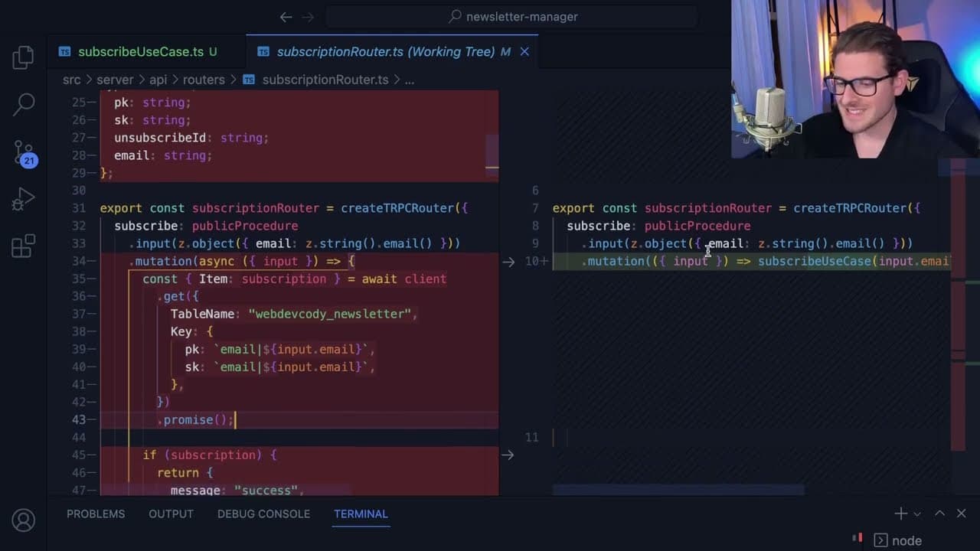The image size is (980, 551).
Task: Open the Accounts profile icon
Action: (23, 520)
